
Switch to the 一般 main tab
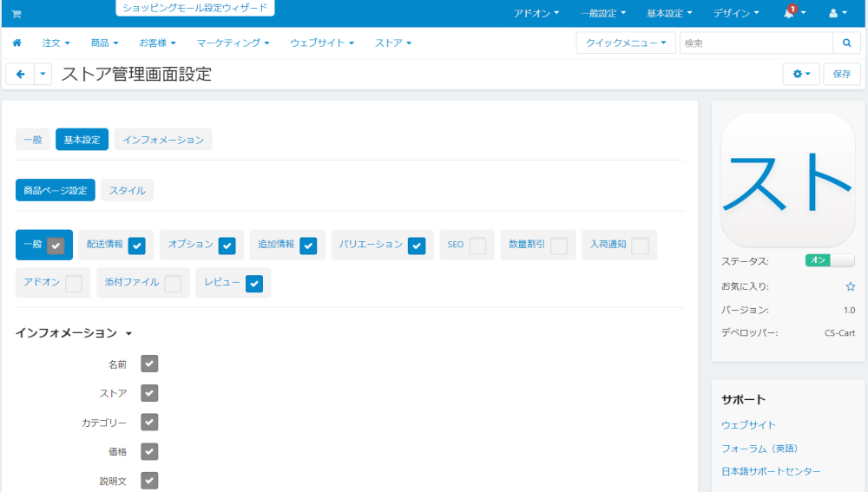[33, 140]
